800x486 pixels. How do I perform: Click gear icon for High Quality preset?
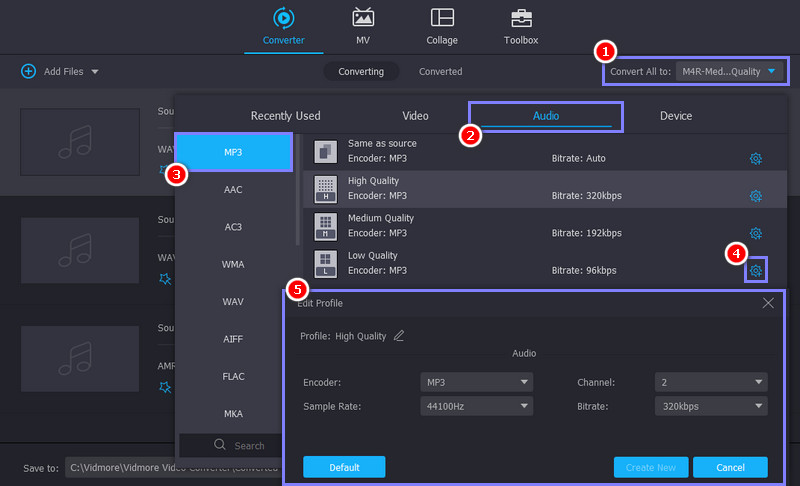tap(756, 196)
